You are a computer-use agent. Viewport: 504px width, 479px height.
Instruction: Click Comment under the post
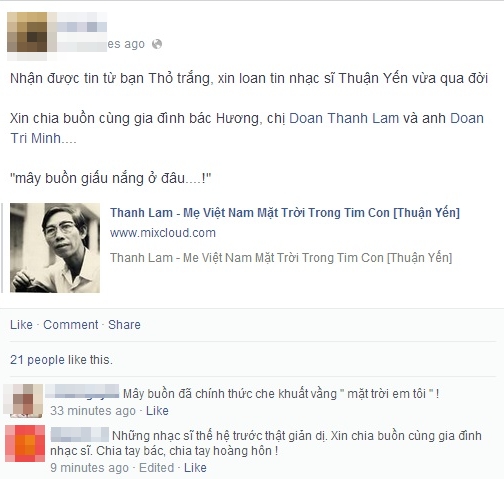[71, 325]
